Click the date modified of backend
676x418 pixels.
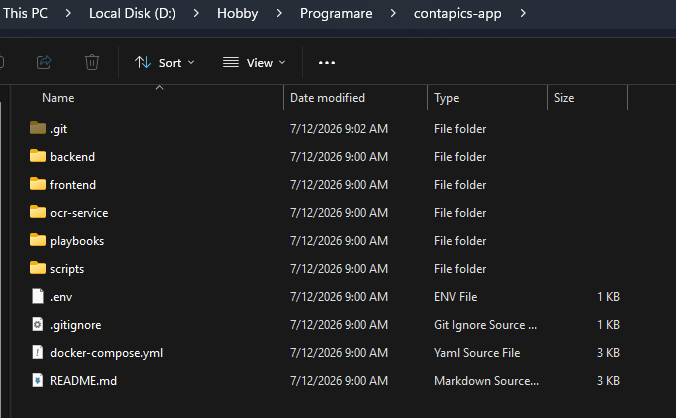(x=339, y=156)
